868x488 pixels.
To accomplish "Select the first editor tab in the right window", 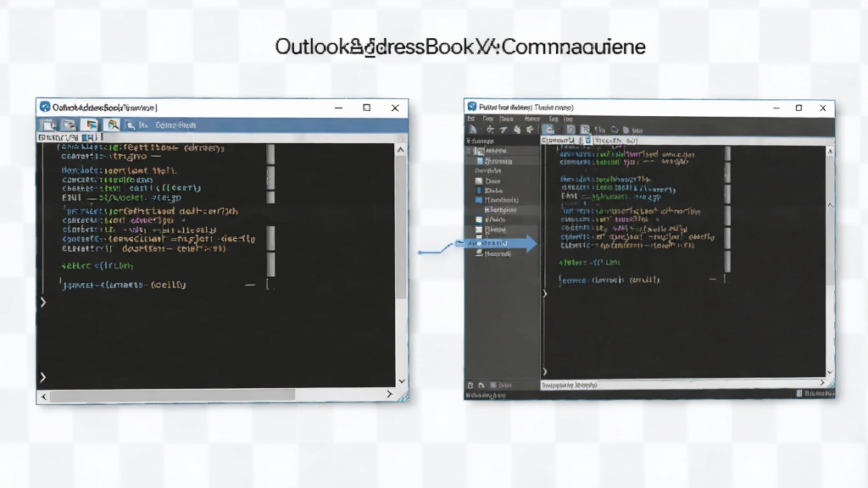I will (559, 141).
